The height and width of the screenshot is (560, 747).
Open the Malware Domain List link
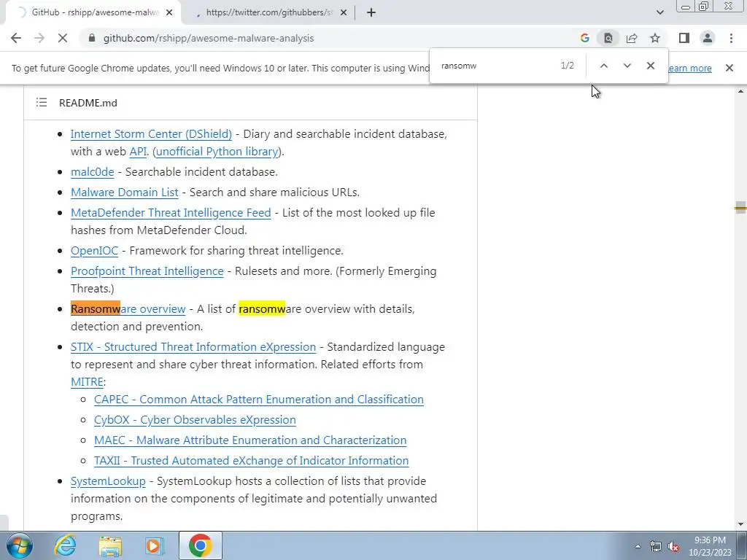pos(124,192)
